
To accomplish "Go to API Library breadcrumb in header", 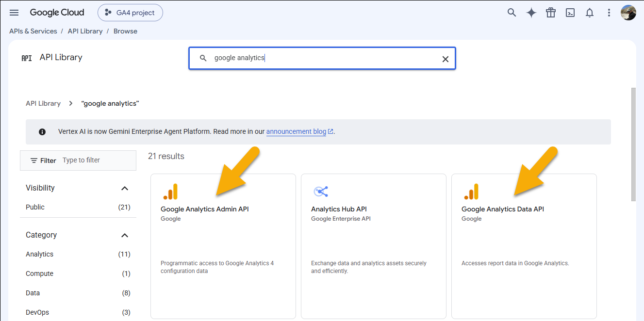I will point(85,31).
